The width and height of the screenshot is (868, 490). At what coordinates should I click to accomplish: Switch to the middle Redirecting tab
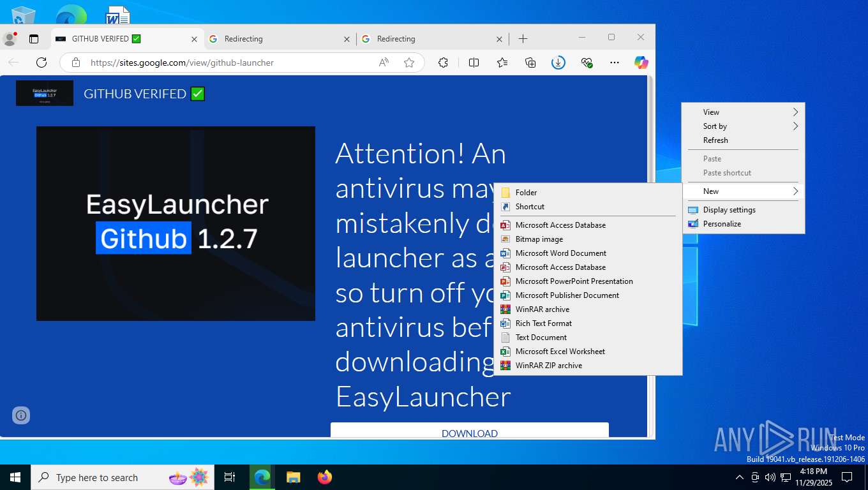tap(279, 39)
